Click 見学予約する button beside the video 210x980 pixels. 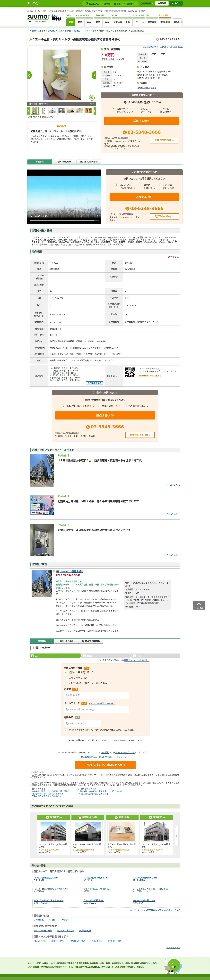coord(164,216)
